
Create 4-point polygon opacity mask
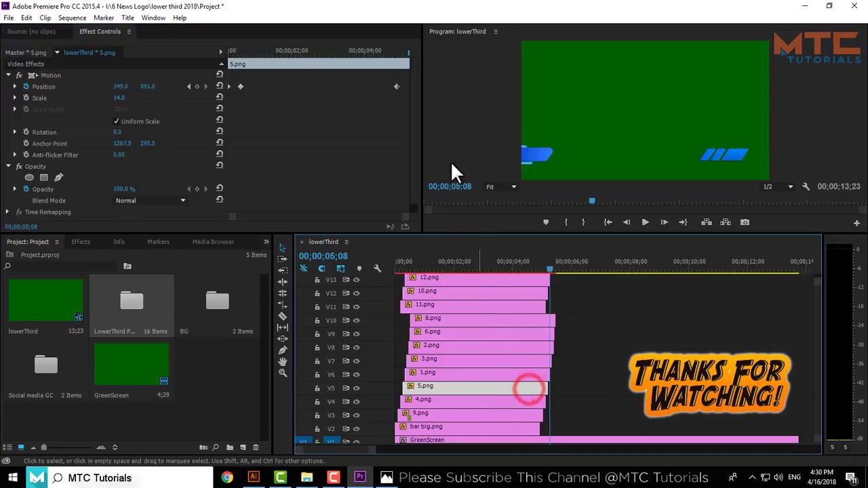(43, 178)
